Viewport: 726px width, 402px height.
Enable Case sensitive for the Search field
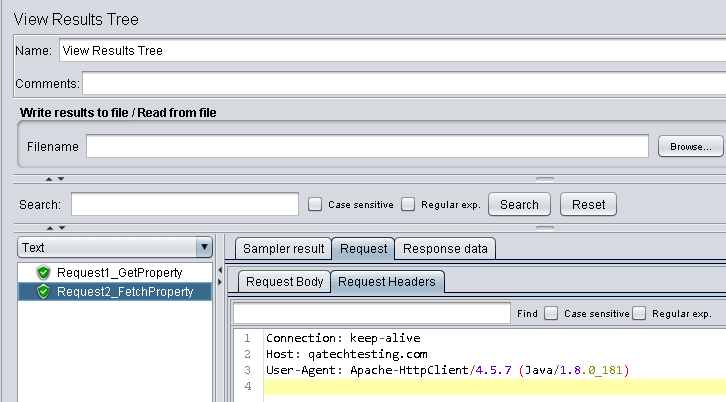(315, 204)
